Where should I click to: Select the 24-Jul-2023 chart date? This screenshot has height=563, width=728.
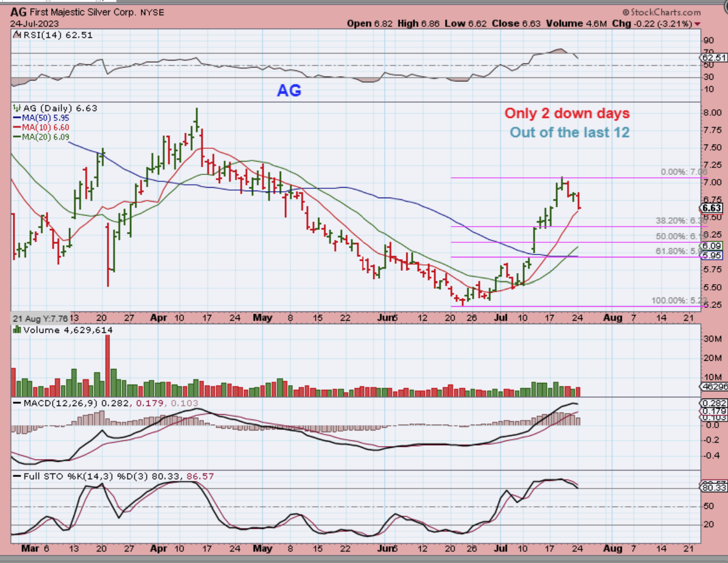[x=34, y=24]
